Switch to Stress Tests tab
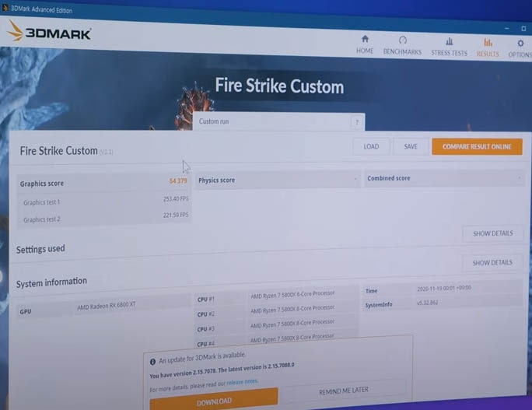 450,47
